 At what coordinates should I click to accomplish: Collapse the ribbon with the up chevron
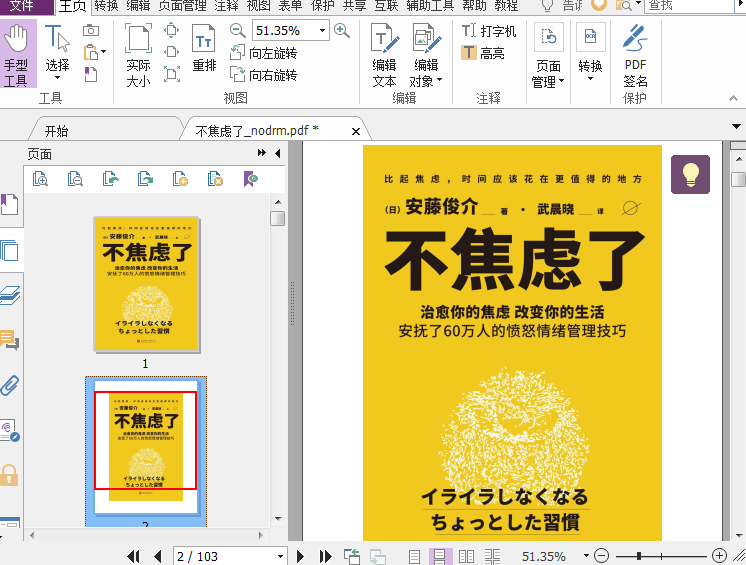733,98
